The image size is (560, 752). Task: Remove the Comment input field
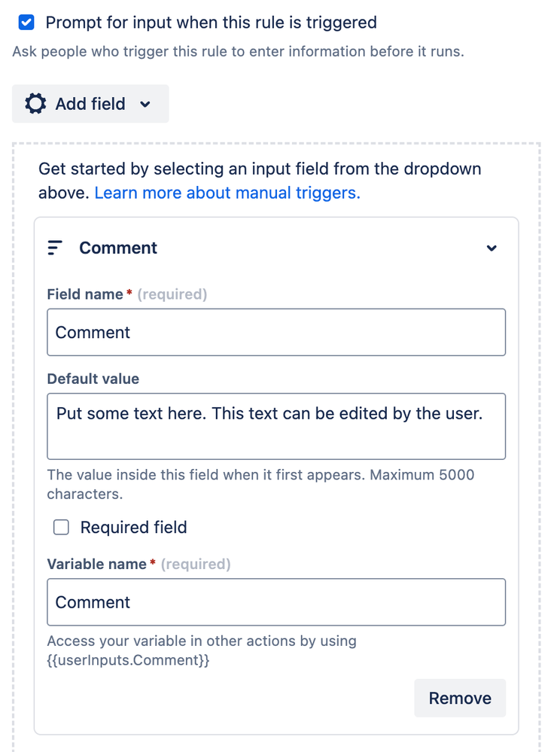coord(460,699)
